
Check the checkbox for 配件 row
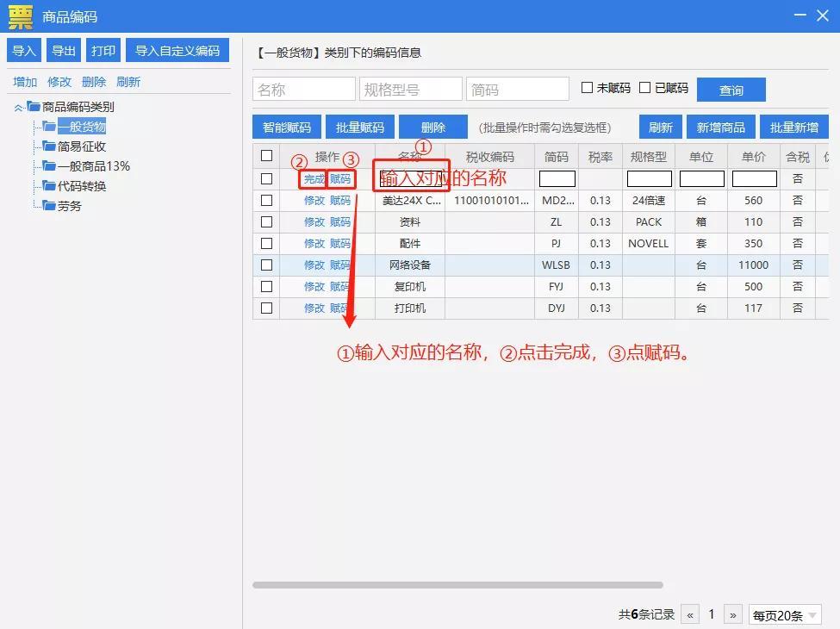[x=266, y=243]
